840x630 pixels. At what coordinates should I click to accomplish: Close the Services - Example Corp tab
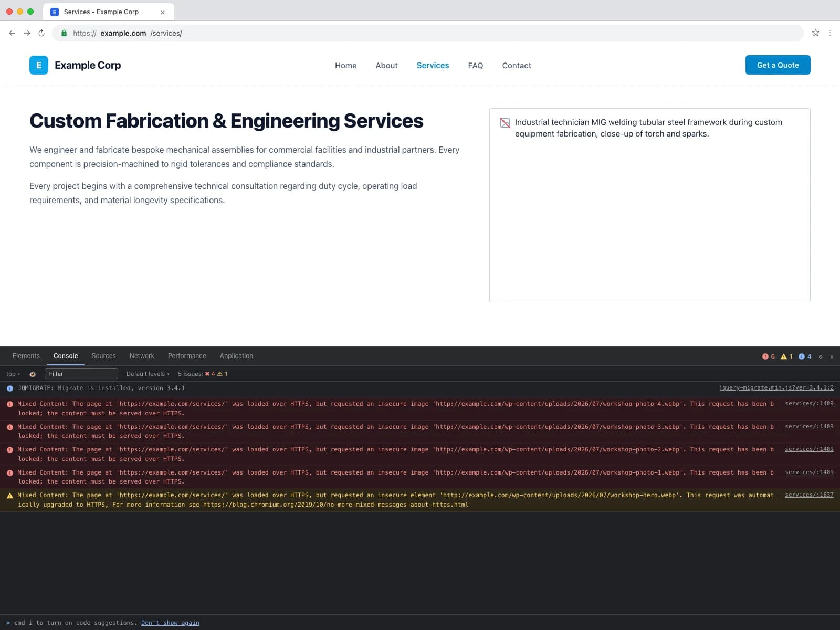163,12
